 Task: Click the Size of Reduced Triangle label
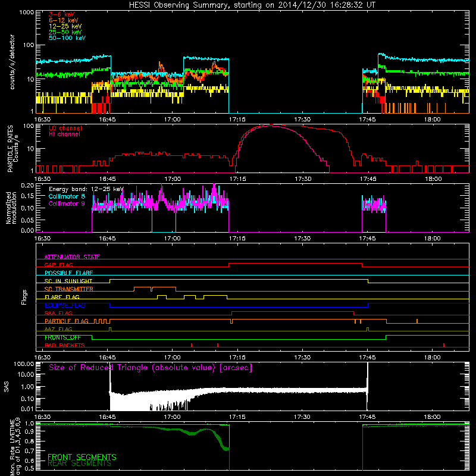pos(151,368)
